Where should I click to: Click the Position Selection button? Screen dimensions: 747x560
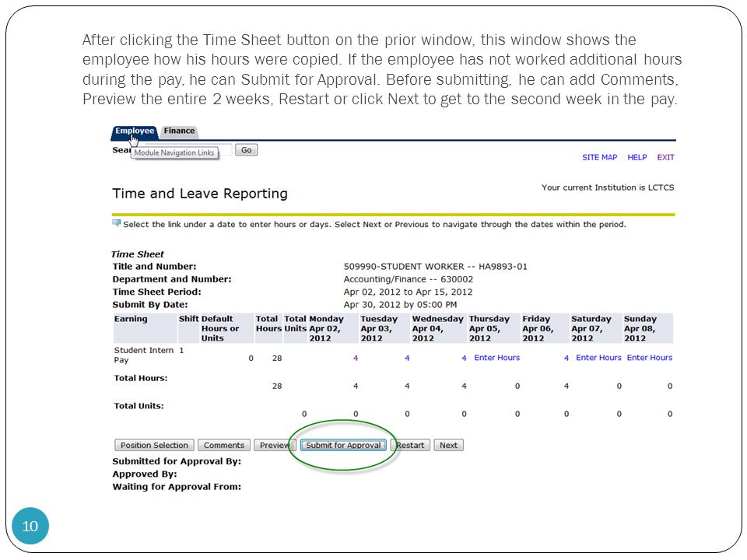pyautogui.click(x=154, y=445)
